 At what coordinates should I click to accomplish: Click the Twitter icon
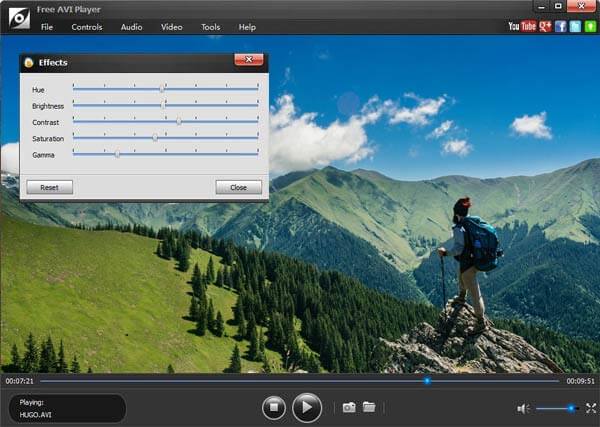(575, 26)
